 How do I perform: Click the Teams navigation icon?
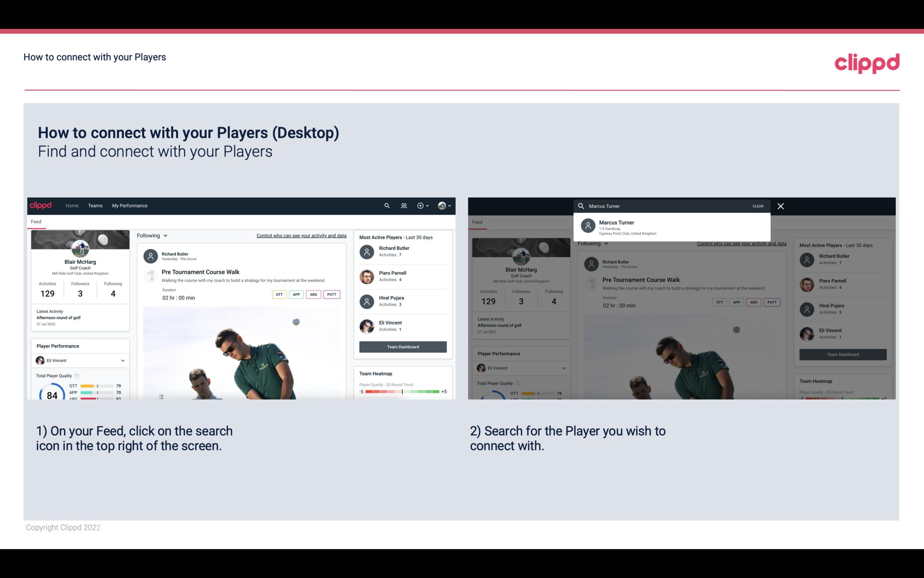96,205
